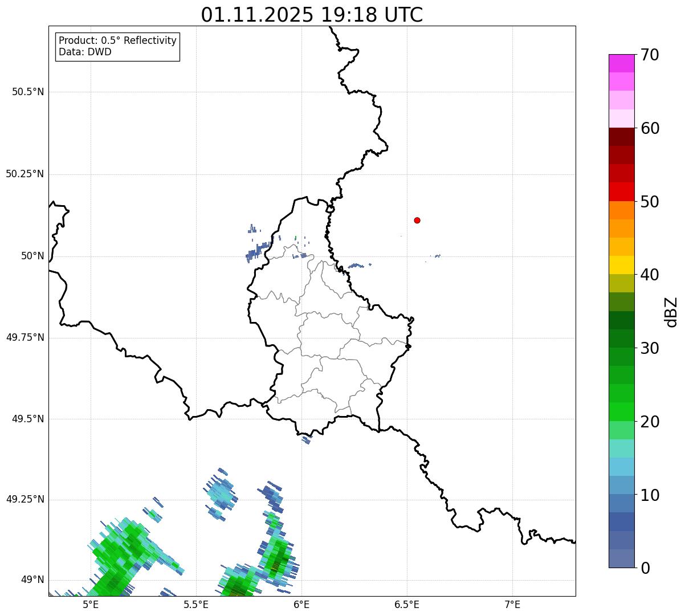Click the title "01.11.2025 19:18 UTC"
Viewport: 685px width, 616px height.
tap(312, 15)
